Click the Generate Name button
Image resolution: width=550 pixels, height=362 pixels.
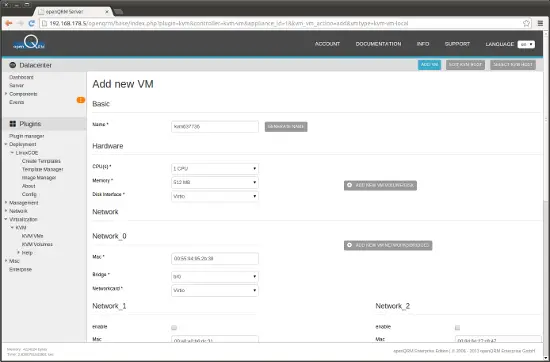pos(286,127)
